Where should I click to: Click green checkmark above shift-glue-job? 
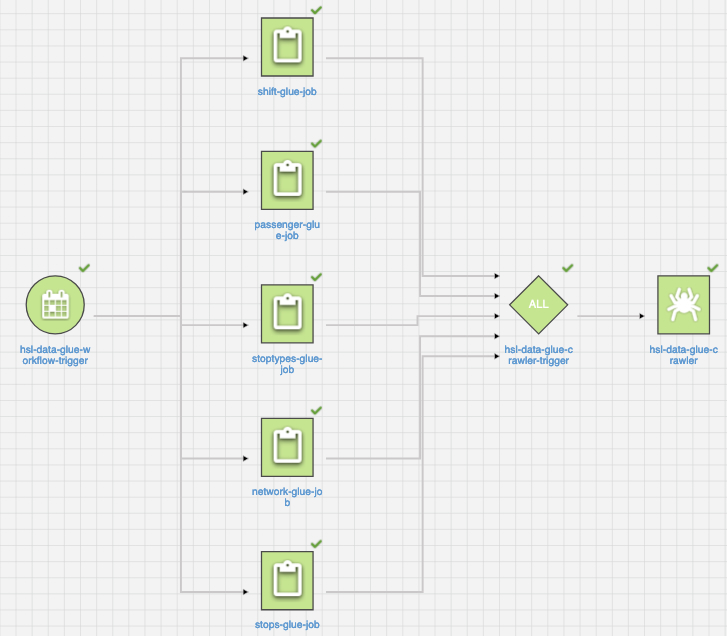[316, 10]
